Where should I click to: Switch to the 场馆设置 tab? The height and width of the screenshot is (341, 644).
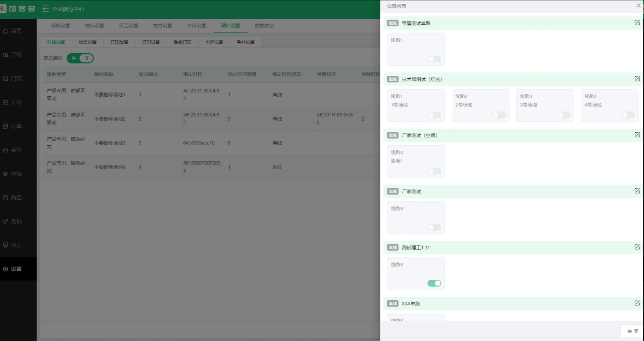point(60,26)
